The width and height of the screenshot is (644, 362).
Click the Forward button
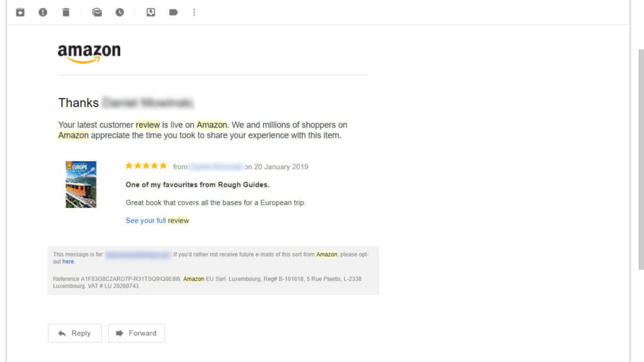point(136,333)
